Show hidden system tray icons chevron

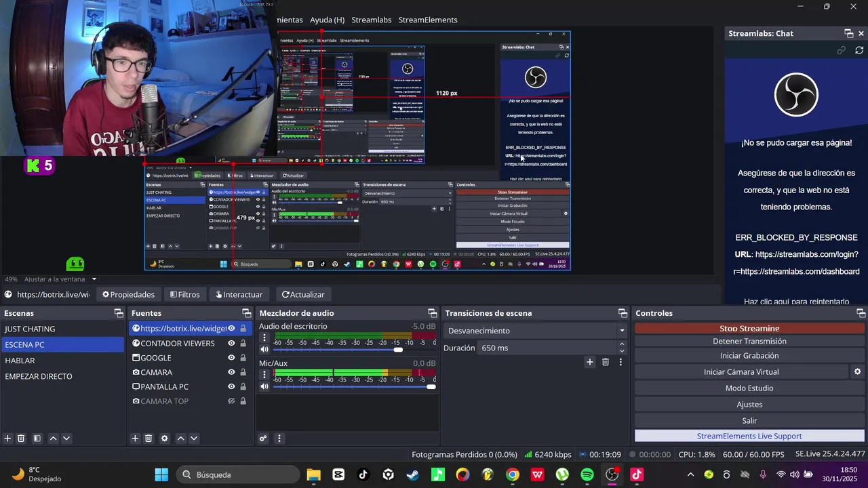690,474
